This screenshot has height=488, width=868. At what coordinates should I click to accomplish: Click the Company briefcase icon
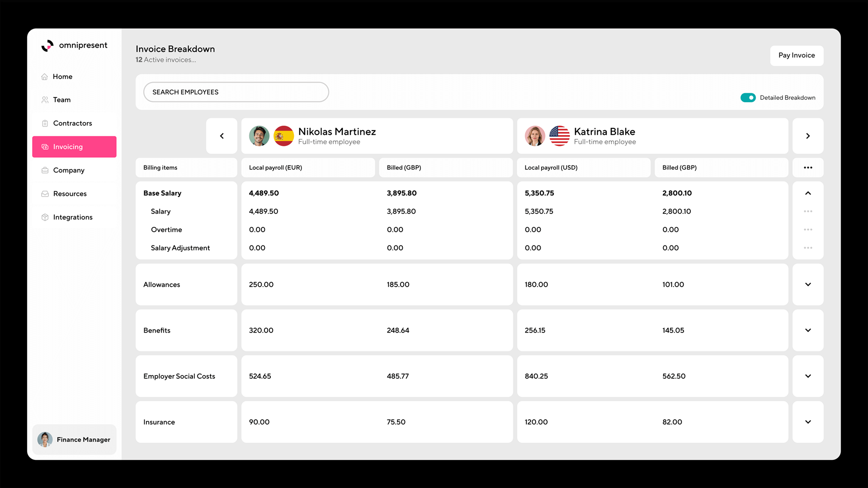coord(45,170)
